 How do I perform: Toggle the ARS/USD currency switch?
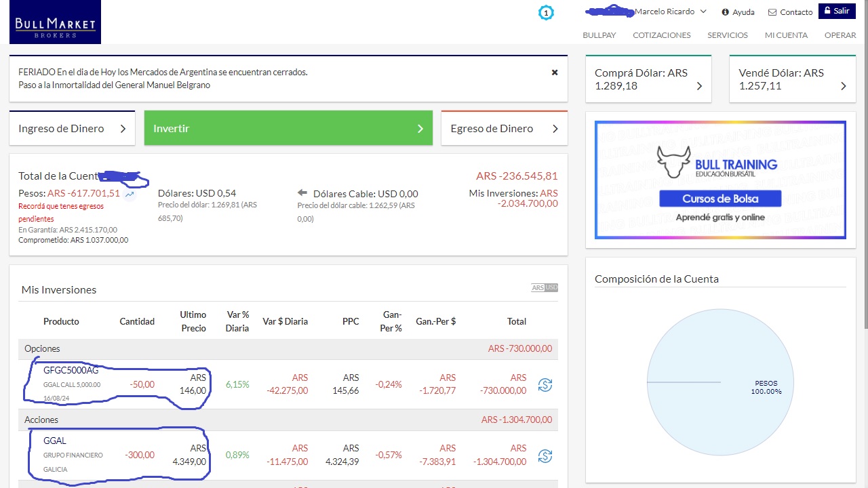[x=545, y=288]
